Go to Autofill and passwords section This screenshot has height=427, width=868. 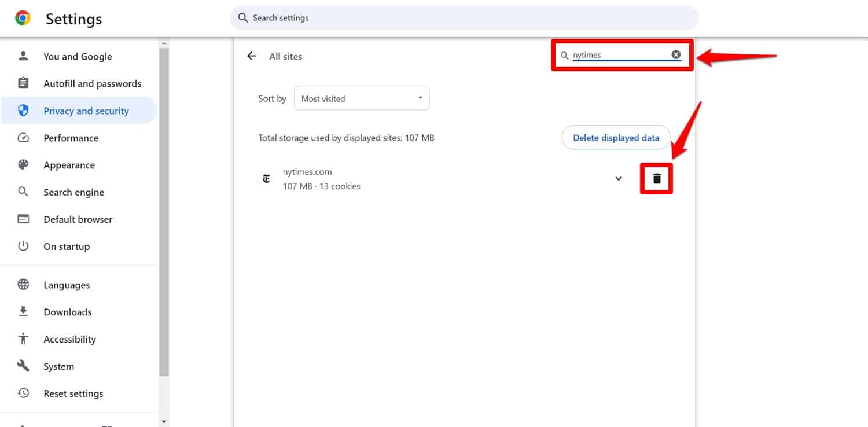pyautogui.click(x=92, y=84)
